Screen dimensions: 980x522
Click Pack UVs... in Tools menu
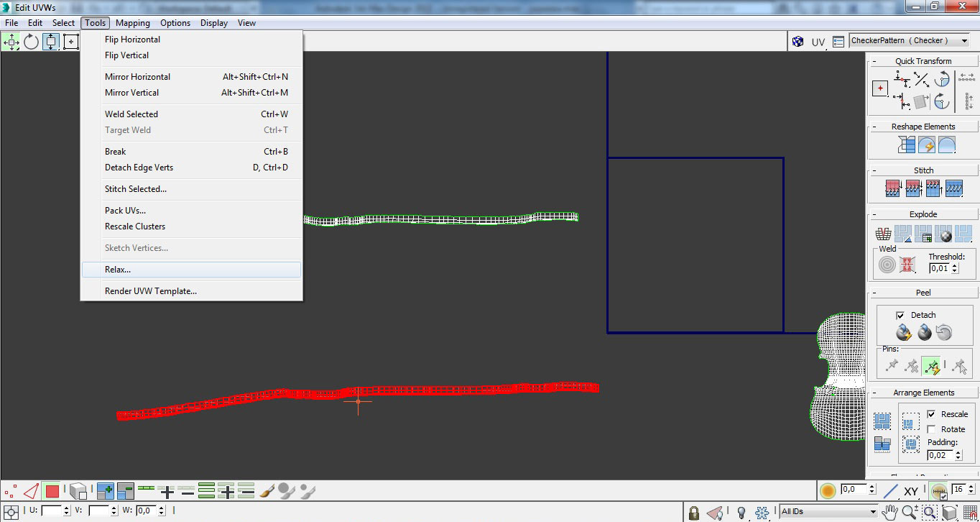125,211
